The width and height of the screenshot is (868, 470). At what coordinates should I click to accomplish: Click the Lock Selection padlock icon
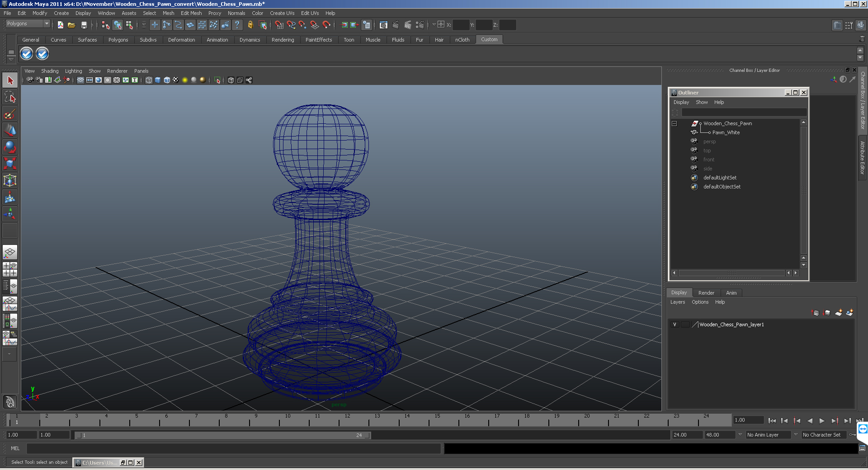[250, 25]
